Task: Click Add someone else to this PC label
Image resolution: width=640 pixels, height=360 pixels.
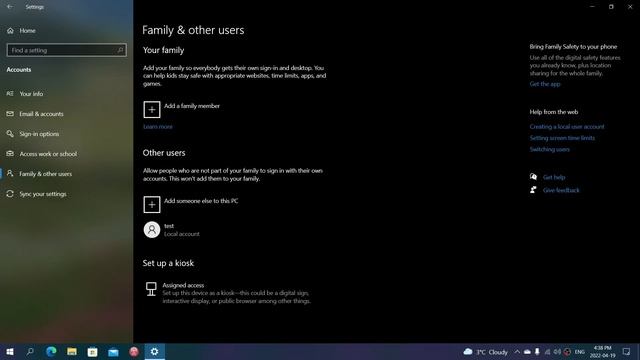Action: 201,201
